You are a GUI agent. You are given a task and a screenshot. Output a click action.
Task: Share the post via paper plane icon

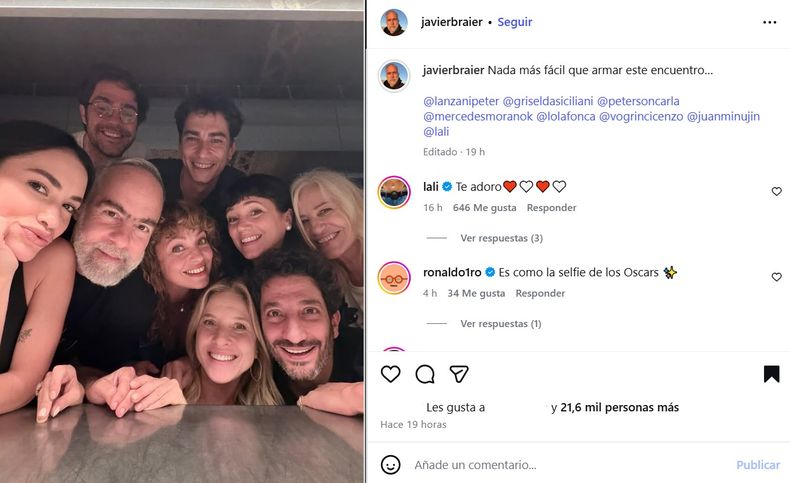[x=459, y=374]
